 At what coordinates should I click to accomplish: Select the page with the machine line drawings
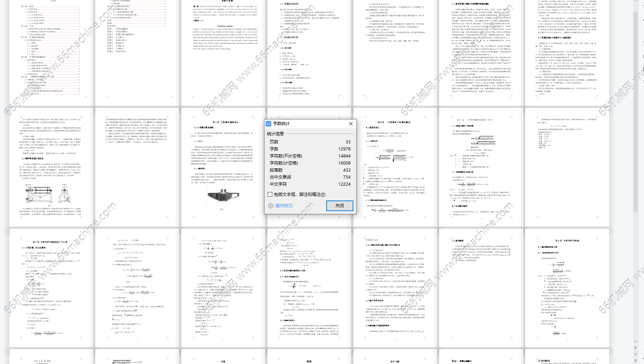(51, 167)
